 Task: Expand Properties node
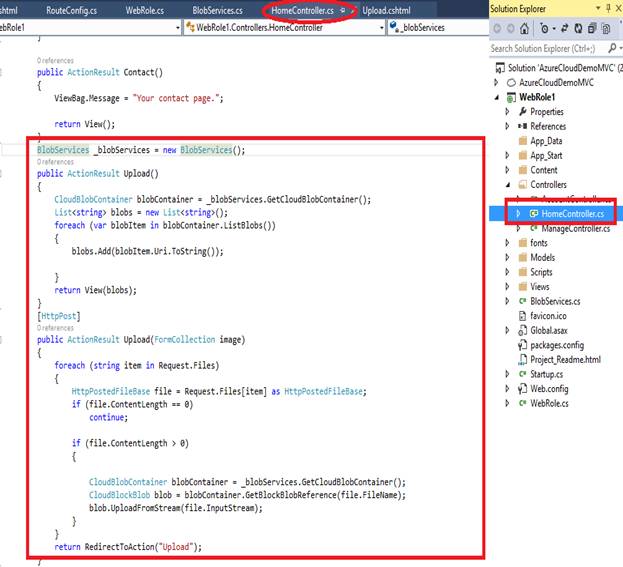(x=507, y=112)
